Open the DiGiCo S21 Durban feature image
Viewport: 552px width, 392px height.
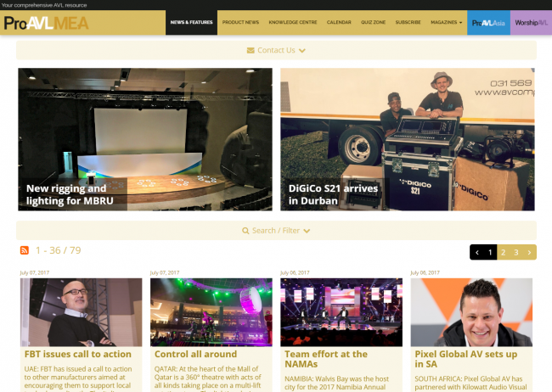[x=408, y=139]
